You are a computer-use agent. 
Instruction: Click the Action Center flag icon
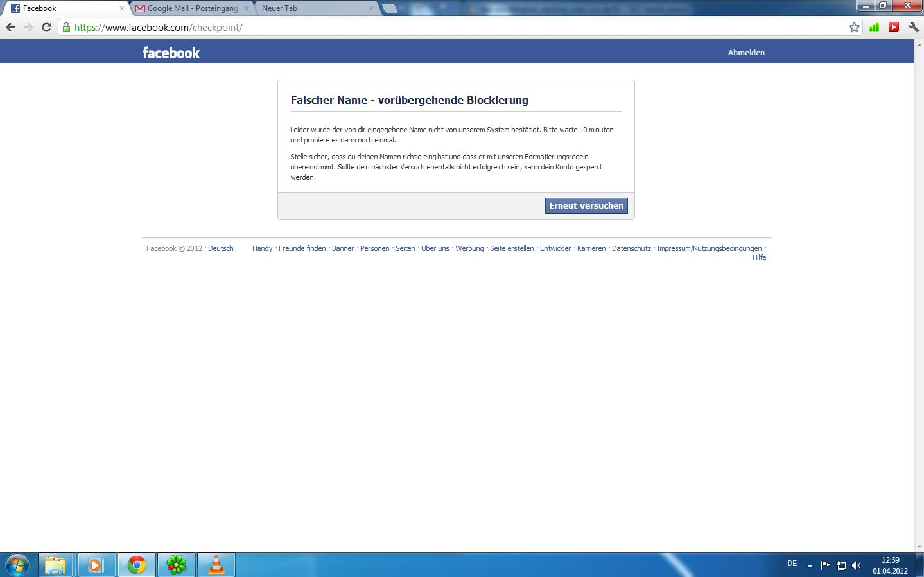[x=825, y=565]
